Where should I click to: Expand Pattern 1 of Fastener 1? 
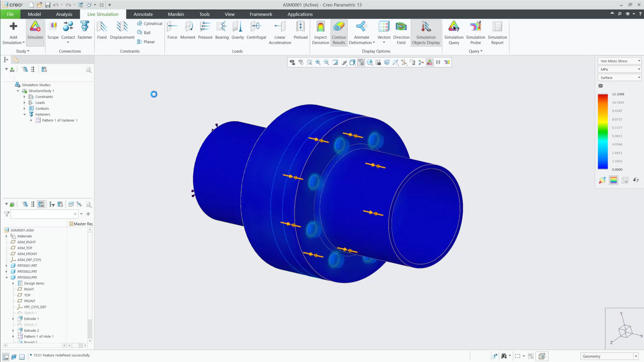(x=31, y=120)
